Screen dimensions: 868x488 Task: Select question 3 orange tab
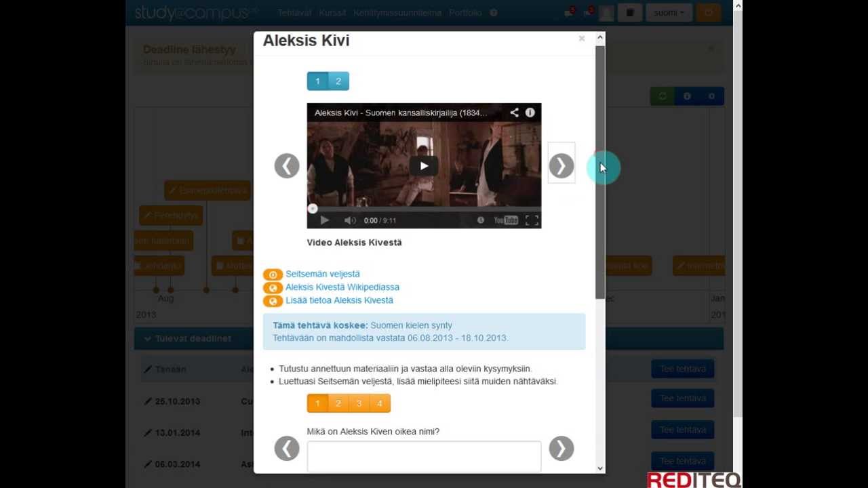click(x=359, y=403)
